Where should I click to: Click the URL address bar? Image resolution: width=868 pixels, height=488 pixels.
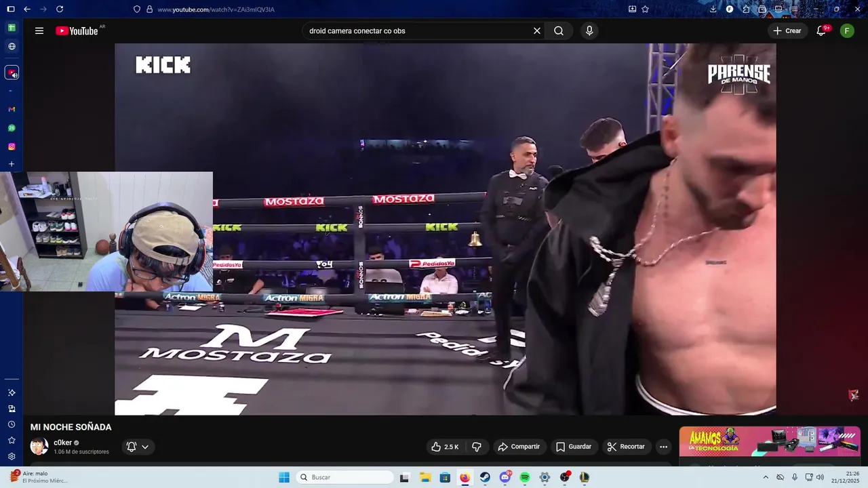(380, 9)
